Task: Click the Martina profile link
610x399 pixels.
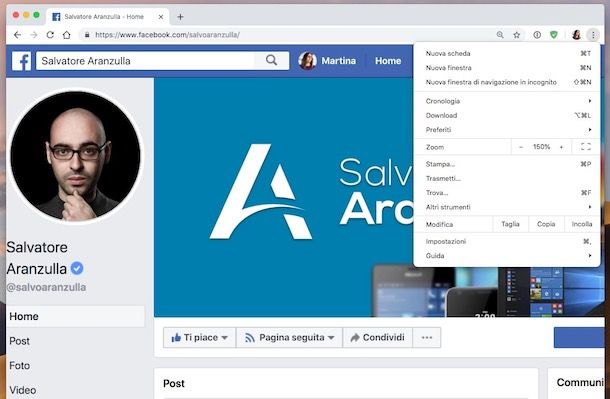Action: point(338,61)
